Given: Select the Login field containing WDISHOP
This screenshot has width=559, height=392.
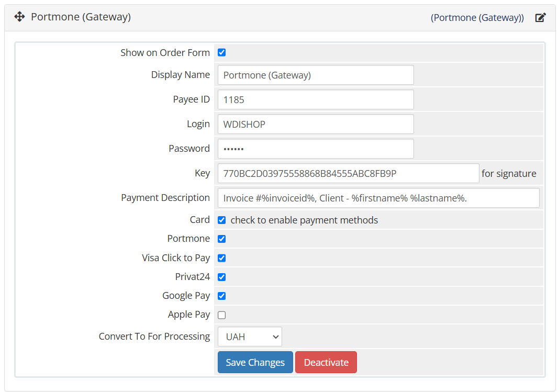Looking at the screenshot, I should click(x=316, y=124).
